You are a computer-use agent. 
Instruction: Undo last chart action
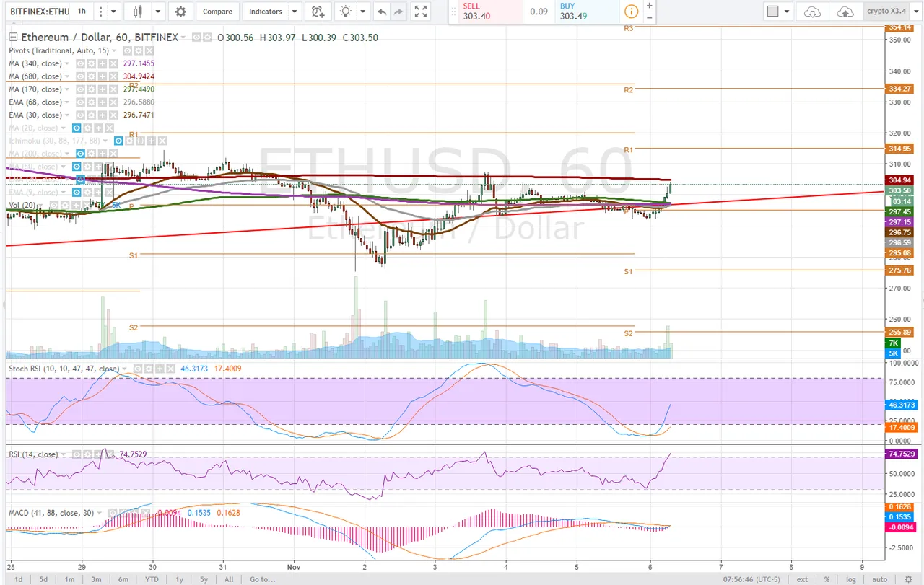tap(381, 12)
